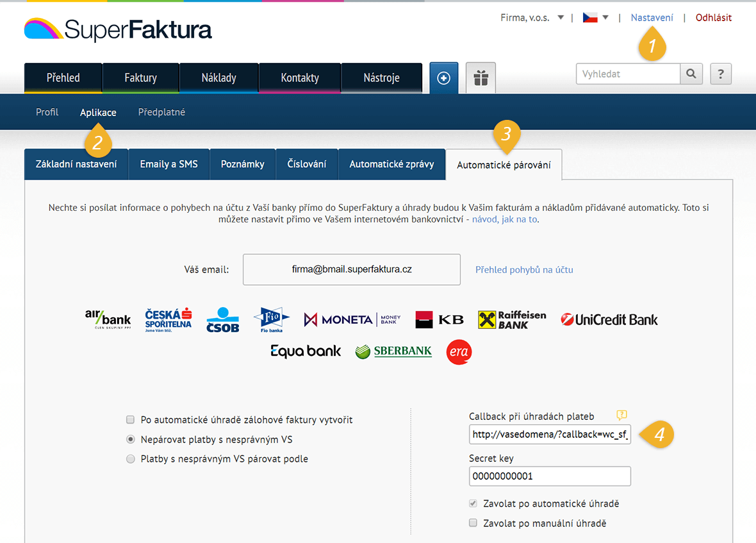The width and height of the screenshot is (756, 543).
Task: Select 'Platby s nesprávným VS párovat podle'
Action: pyautogui.click(x=131, y=458)
